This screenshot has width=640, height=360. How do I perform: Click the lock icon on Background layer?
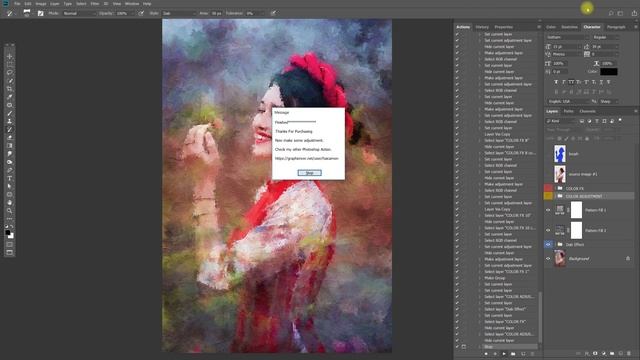(628, 258)
